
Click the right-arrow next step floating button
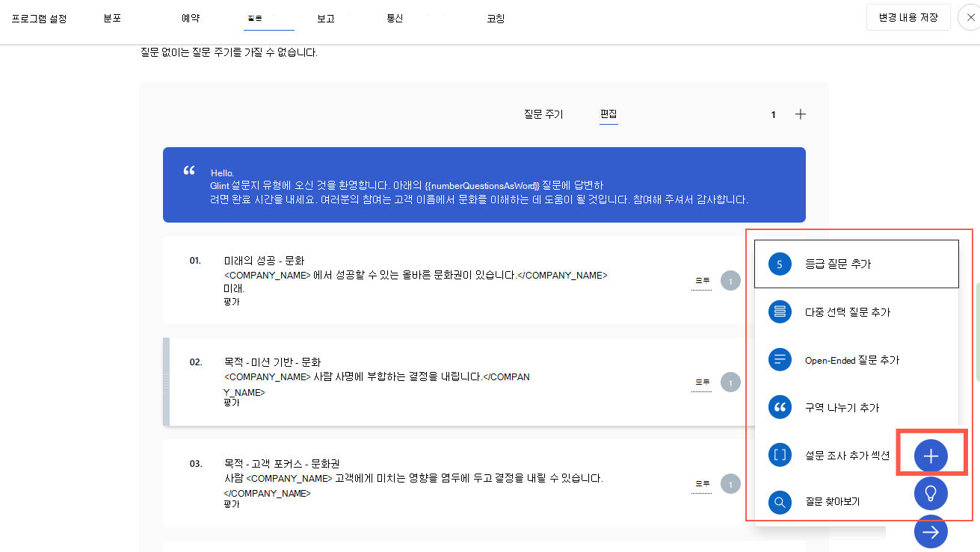coord(931,532)
